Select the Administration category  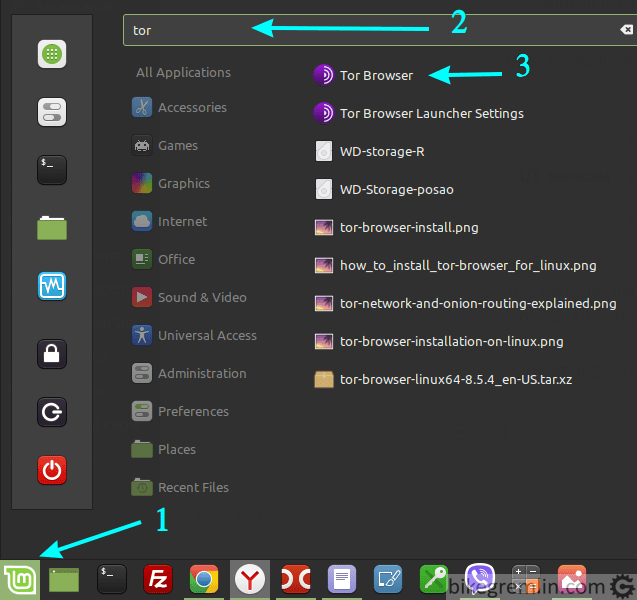(x=189, y=373)
